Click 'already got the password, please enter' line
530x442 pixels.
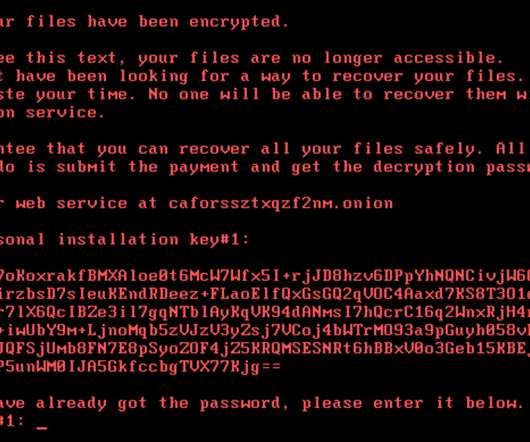230,403
